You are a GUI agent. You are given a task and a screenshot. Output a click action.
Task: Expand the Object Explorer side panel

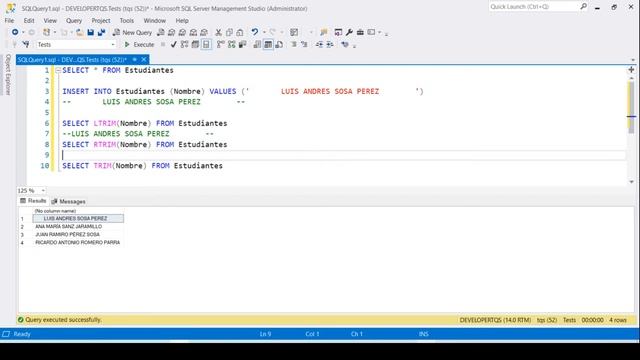7,74
